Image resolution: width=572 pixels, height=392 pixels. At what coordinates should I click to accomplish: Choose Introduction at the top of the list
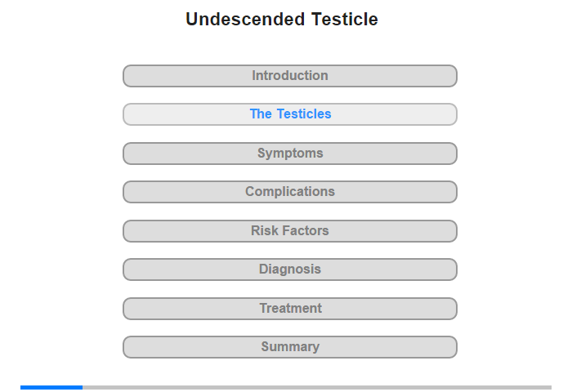point(290,76)
